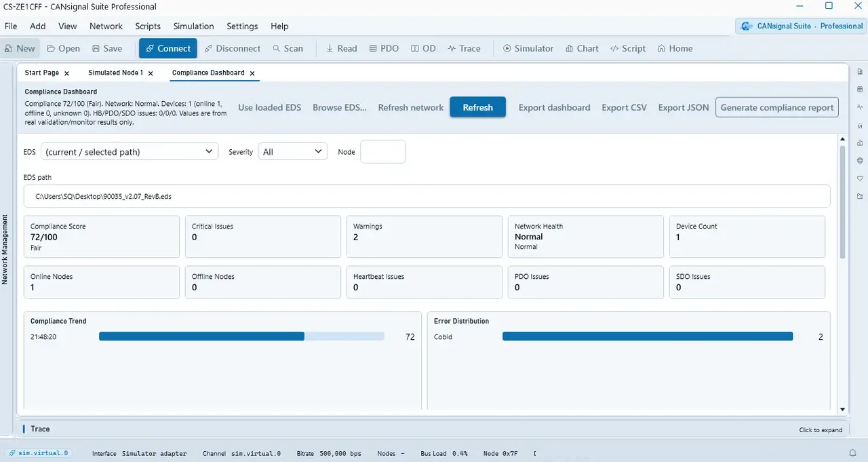Click 'Click to expand' on the Trace bar
The height and width of the screenshot is (462, 868).
[821, 430]
